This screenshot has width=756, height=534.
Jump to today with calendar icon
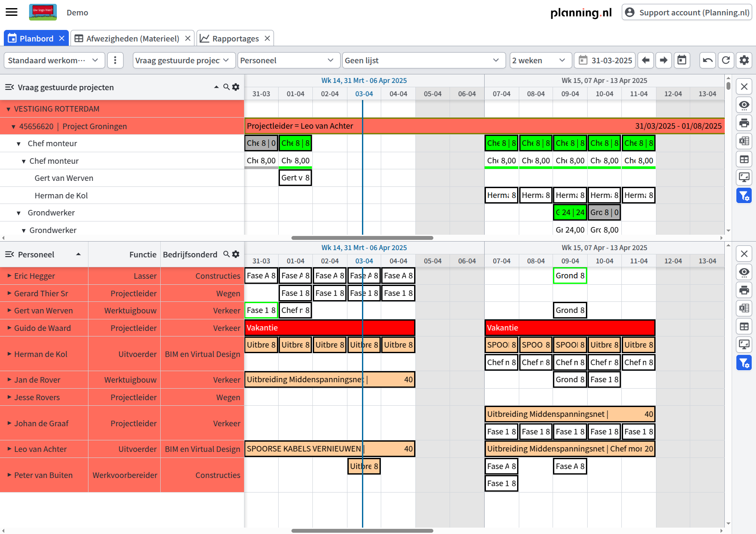coord(682,60)
